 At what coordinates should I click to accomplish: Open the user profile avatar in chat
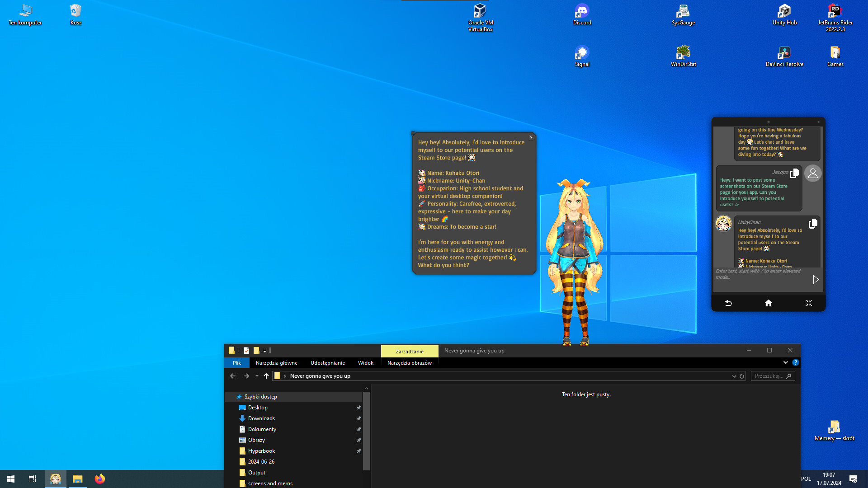click(x=812, y=173)
